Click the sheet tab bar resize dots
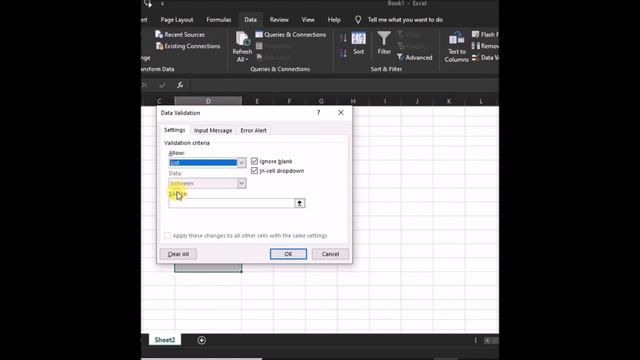This screenshot has width=640, height=360. pos(476,340)
